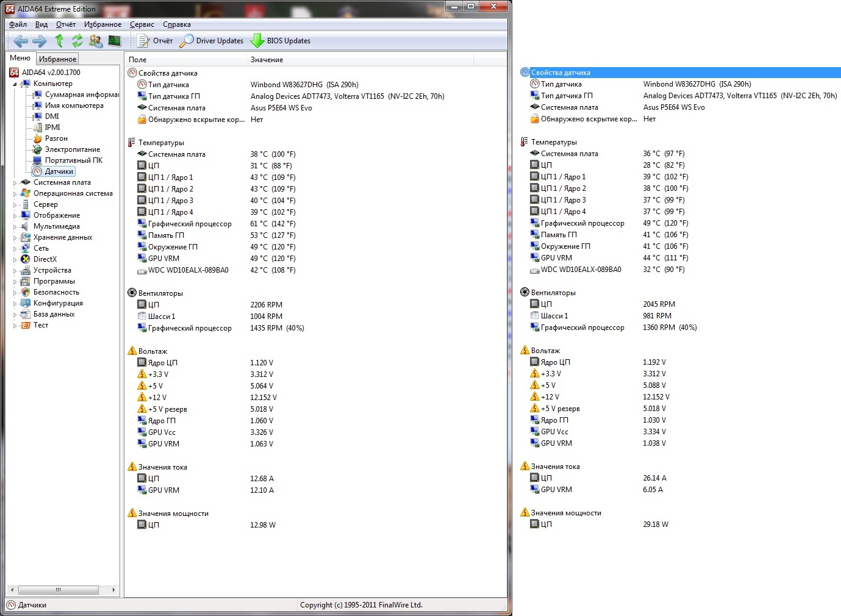The width and height of the screenshot is (841, 616).
Task: Select the Ядро ЦП row showing 1.120 V
Action: click(x=315, y=363)
